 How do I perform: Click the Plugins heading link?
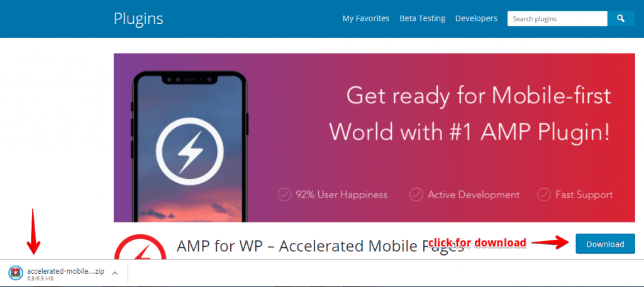click(x=138, y=19)
